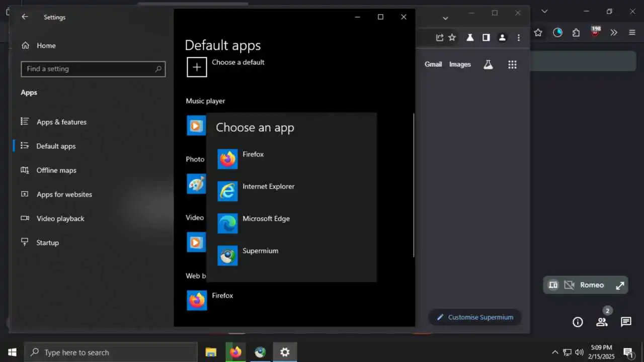Click the Find a setting search box
Viewport: 644px width, 362px height.
click(x=93, y=69)
